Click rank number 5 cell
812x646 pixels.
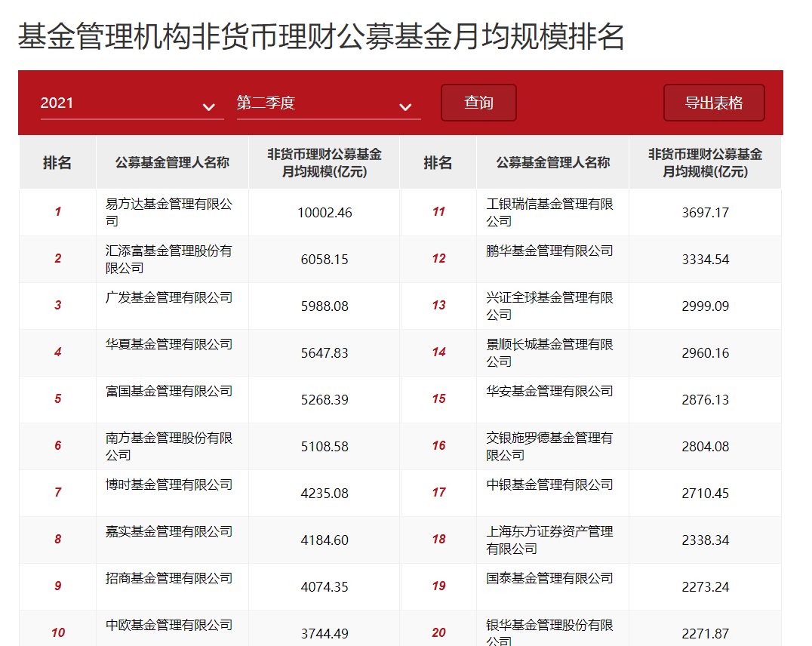[58, 399]
